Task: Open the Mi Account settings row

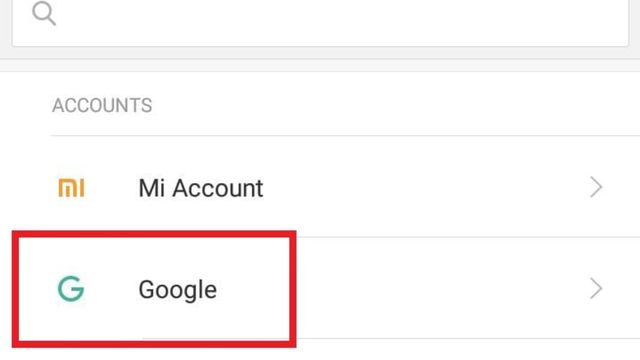Action: click(x=320, y=187)
